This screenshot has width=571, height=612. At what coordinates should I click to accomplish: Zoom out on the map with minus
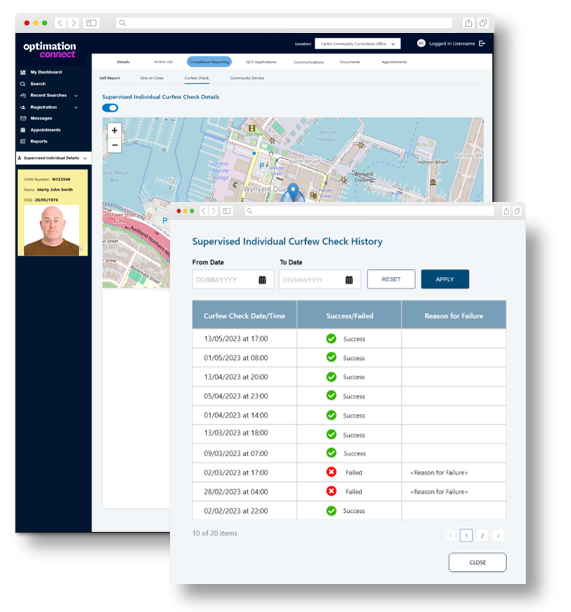(x=114, y=145)
